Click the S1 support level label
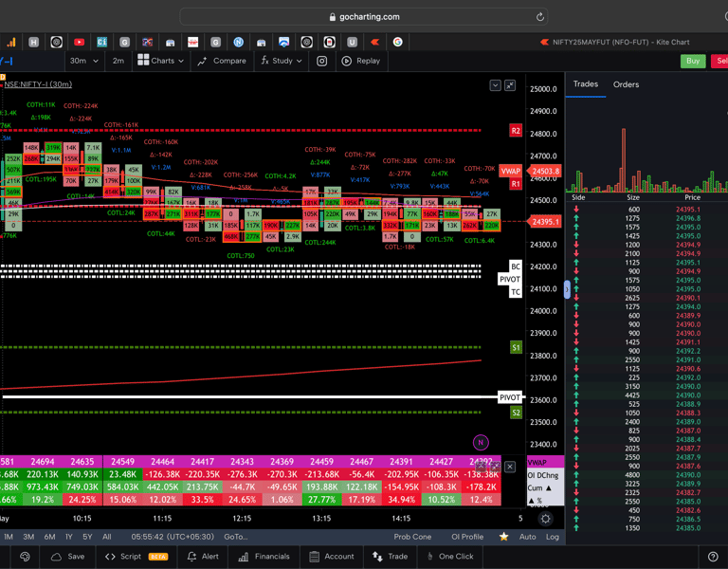This screenshot has width=728, height=569. [516, 347]
